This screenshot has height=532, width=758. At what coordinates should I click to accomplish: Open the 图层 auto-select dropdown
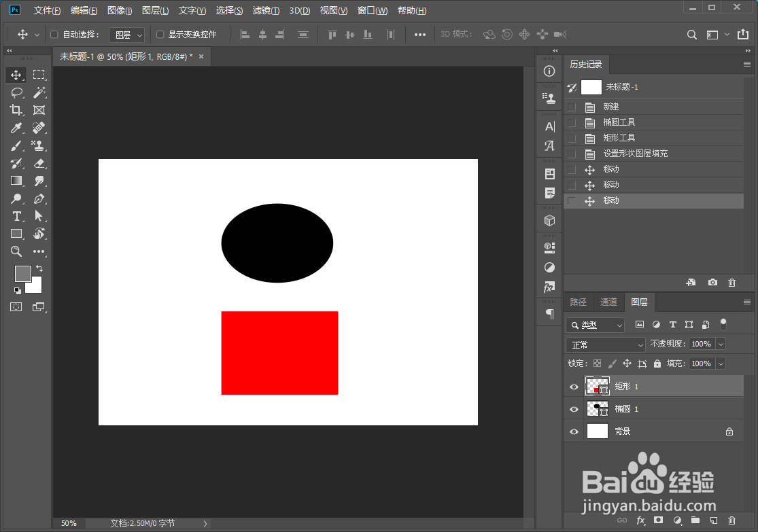pos(126,35)
